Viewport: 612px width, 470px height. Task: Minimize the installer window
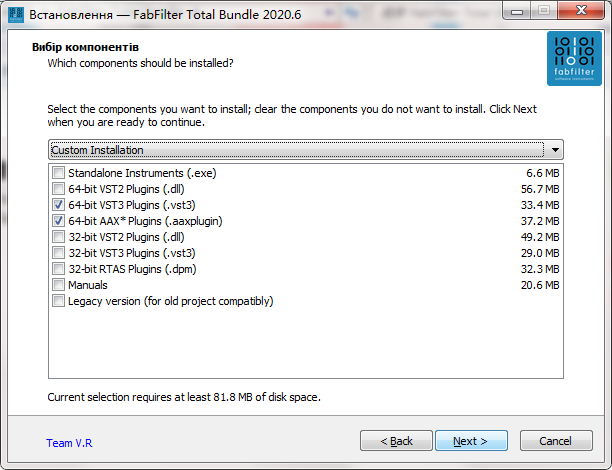(x=516, y=10)
